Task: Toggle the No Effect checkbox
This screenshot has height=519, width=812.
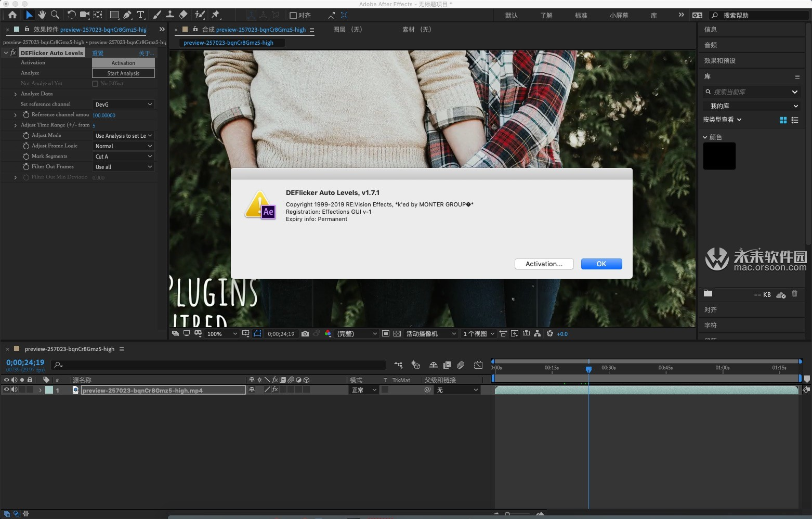Action: 95,84
